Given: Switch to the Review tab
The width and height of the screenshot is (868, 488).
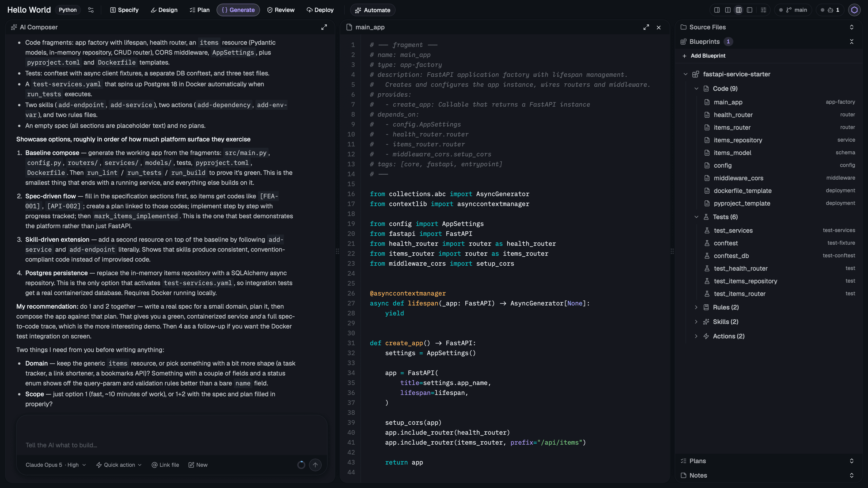Looking at the screenshot, I should pos(281,10).
